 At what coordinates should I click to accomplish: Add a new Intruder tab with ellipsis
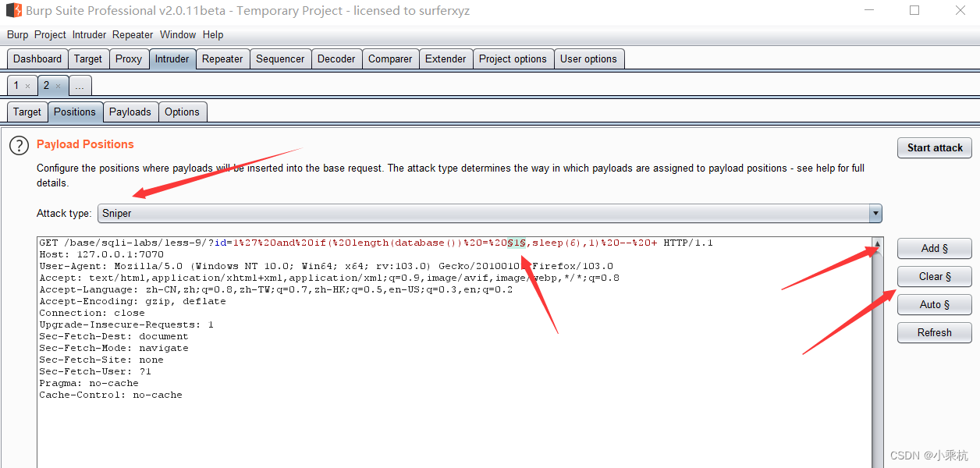pos(80,86)
